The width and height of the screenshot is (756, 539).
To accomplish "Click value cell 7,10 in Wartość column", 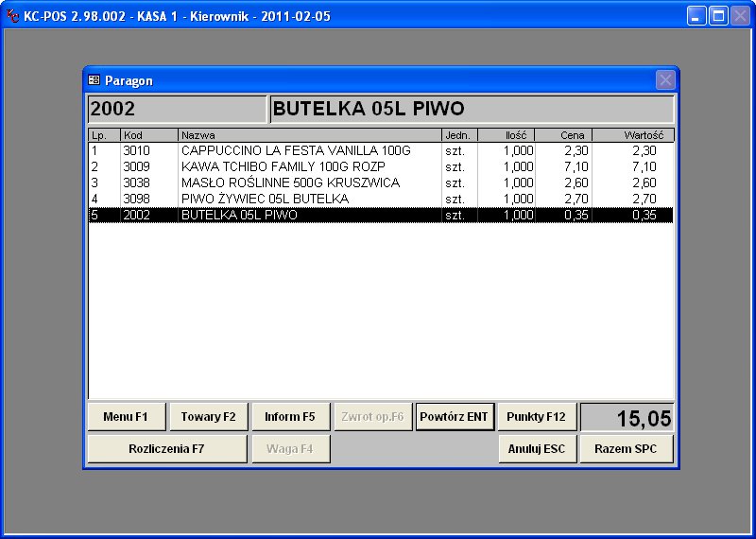I will [x=644, y=167].
